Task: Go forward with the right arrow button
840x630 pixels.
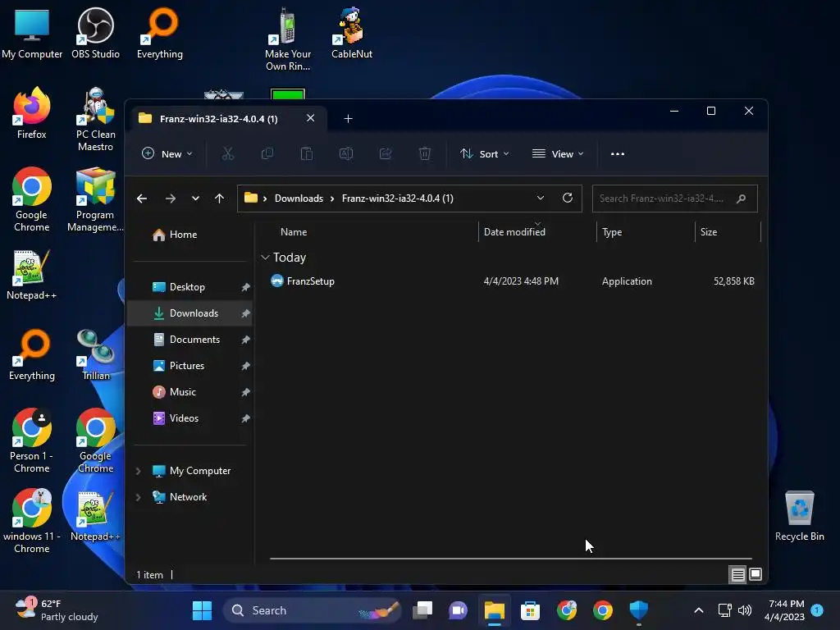Action: (x=171, y=199)
